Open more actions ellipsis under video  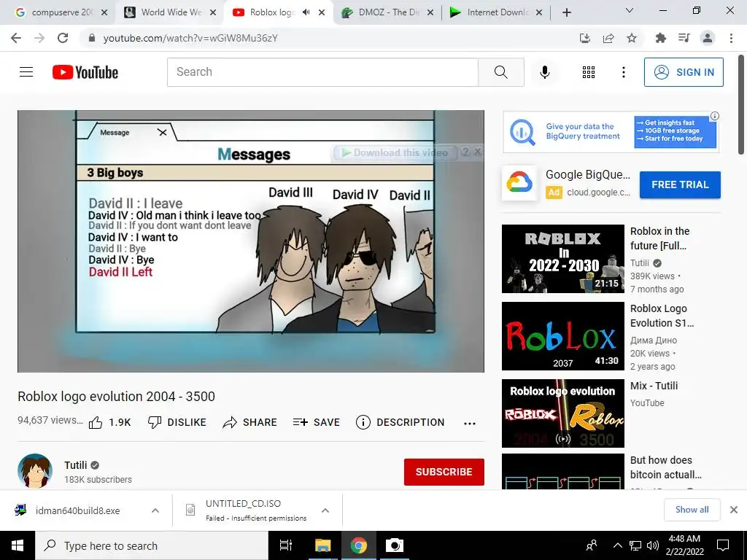(x=470, y=424)
